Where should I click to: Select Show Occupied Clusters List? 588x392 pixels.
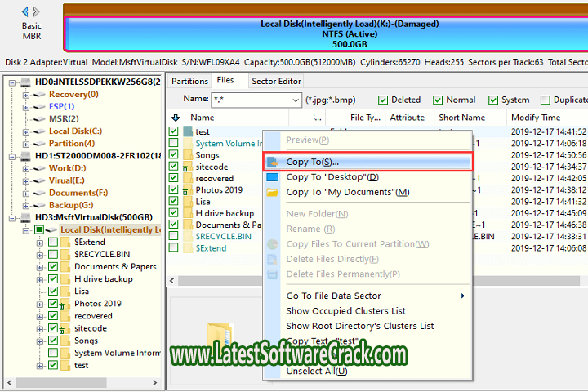click(345, 310)
